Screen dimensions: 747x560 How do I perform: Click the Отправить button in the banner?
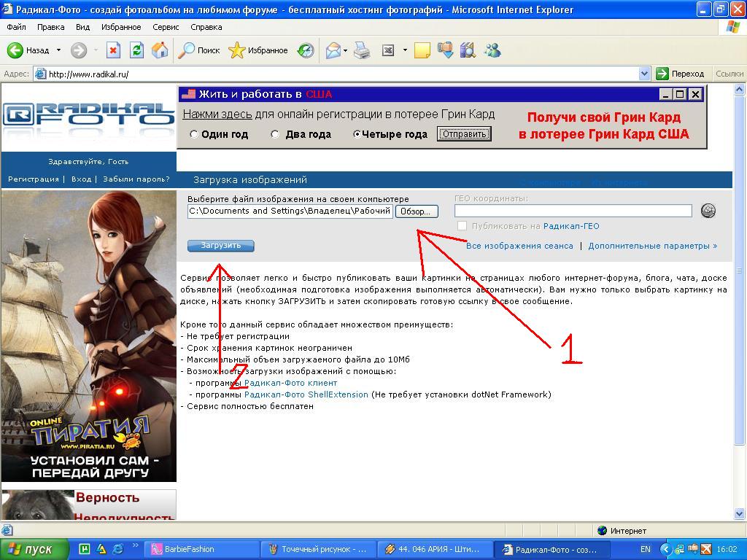(x=464, y=134)
